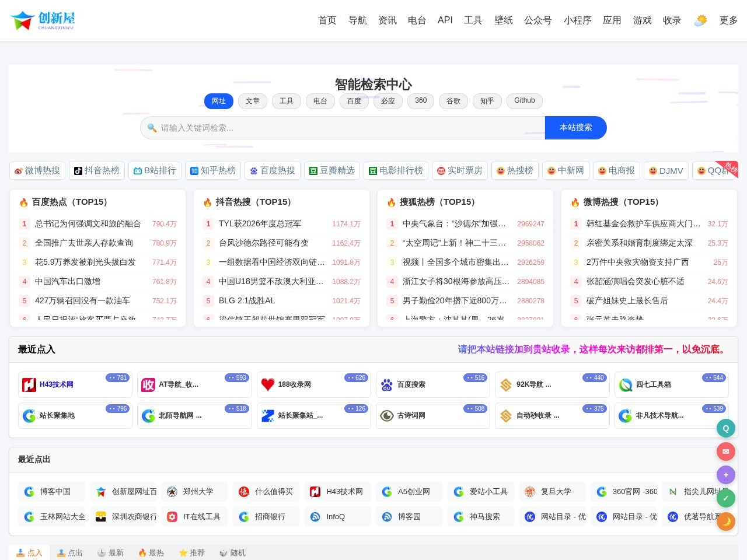Select the 百度 search engine
Screen dimensions: 747x560
(x=354, y=101)
